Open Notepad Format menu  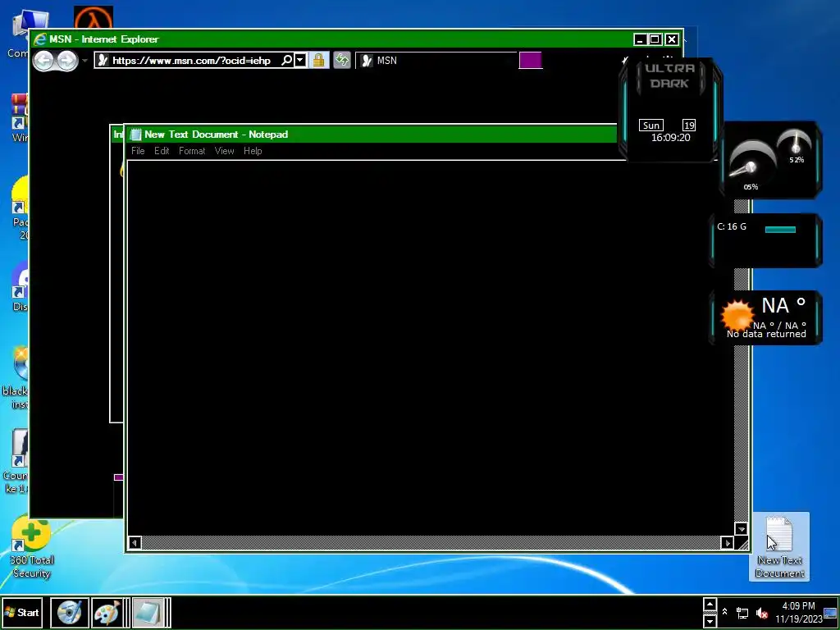tap(192, 151)
